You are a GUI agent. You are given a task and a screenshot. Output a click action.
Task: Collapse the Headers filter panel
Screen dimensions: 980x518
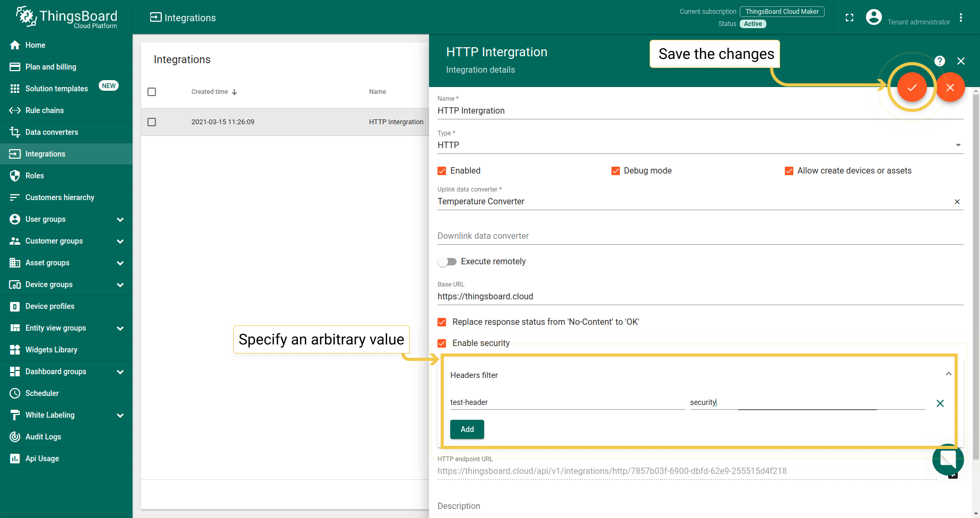point(949,374)
